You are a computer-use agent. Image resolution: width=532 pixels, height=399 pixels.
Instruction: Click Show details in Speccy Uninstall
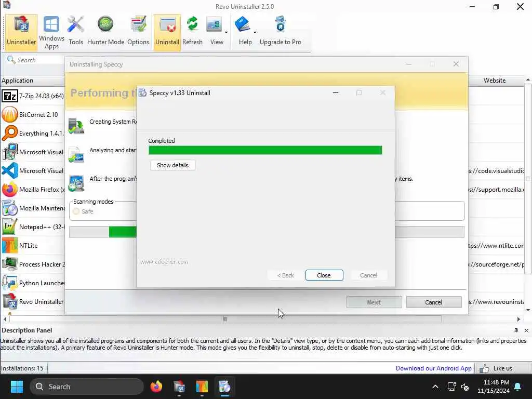(172, 165)
